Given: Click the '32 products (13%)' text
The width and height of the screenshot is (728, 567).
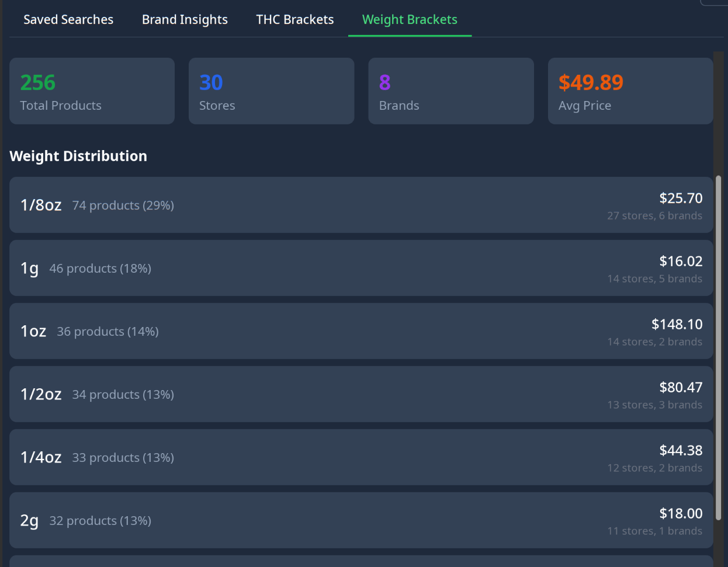Looking at the screenshot, I should [x=100, y=521].
